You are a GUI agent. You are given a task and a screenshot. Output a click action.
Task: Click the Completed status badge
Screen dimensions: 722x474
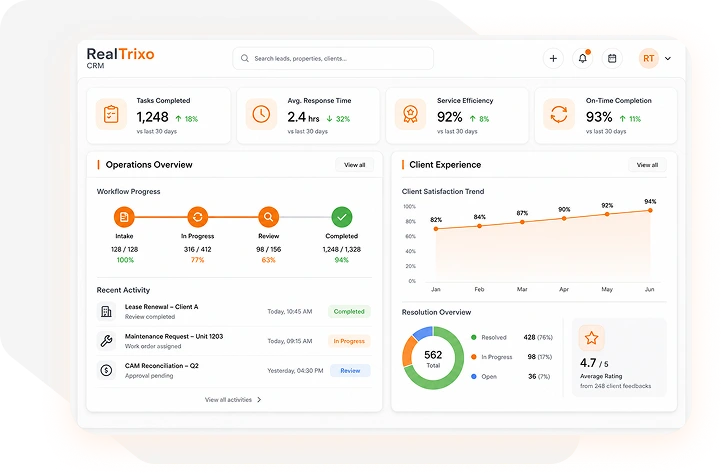click(x=349, y=311)
